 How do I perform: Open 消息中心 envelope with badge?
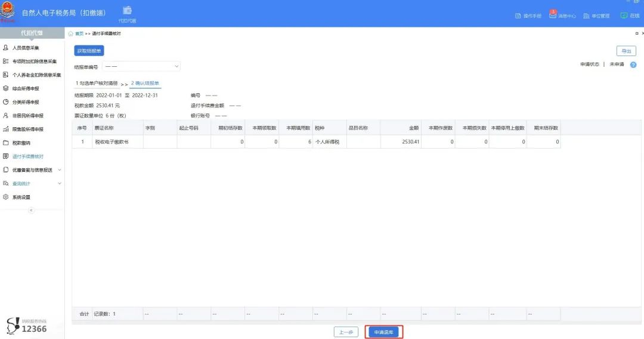pos(553,15)
